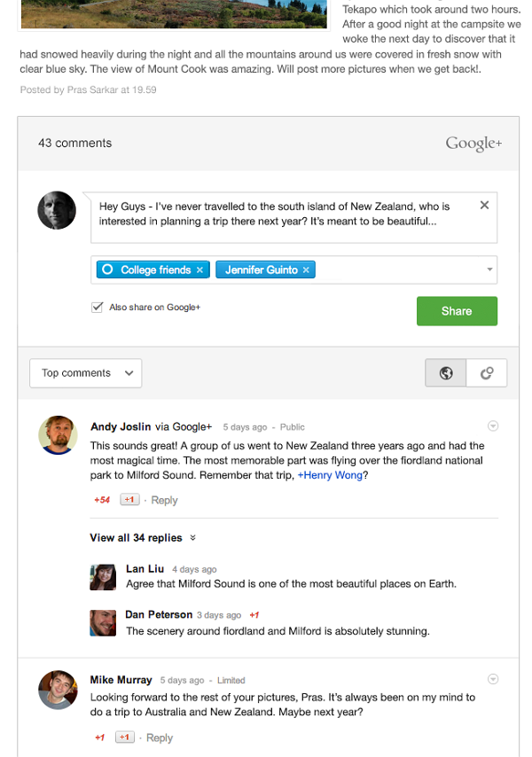Open Dan Peterson's name link
The width and height of the screenshot is (532, 757).
coord(159,614)
